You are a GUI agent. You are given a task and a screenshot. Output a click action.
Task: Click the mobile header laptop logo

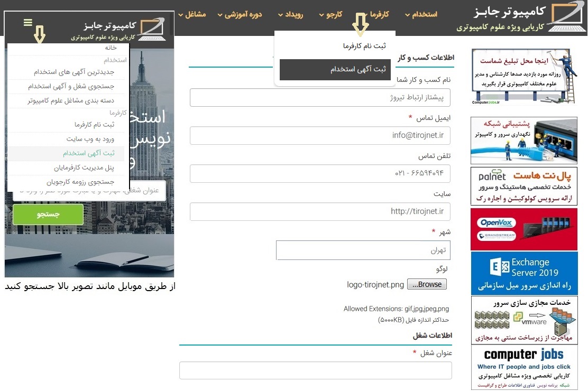click(152, 29)
